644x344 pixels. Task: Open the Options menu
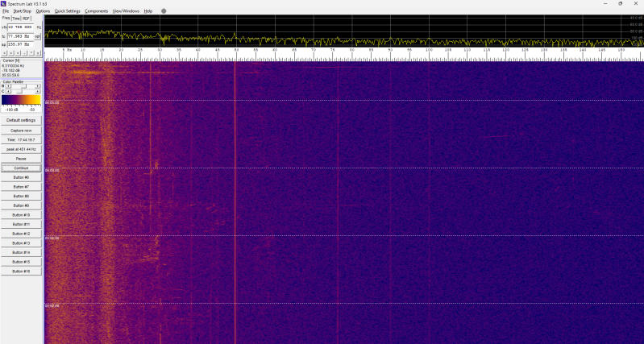[43, 11]
